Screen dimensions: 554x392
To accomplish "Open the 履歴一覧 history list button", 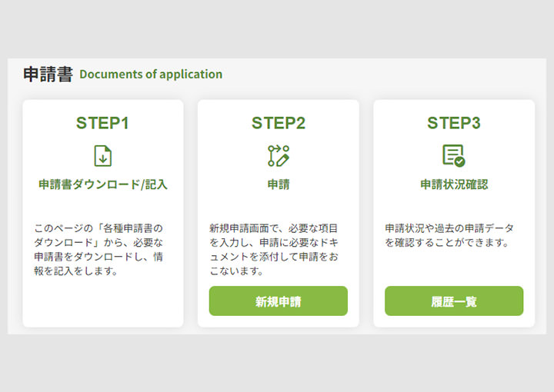I will click(453, 301).
